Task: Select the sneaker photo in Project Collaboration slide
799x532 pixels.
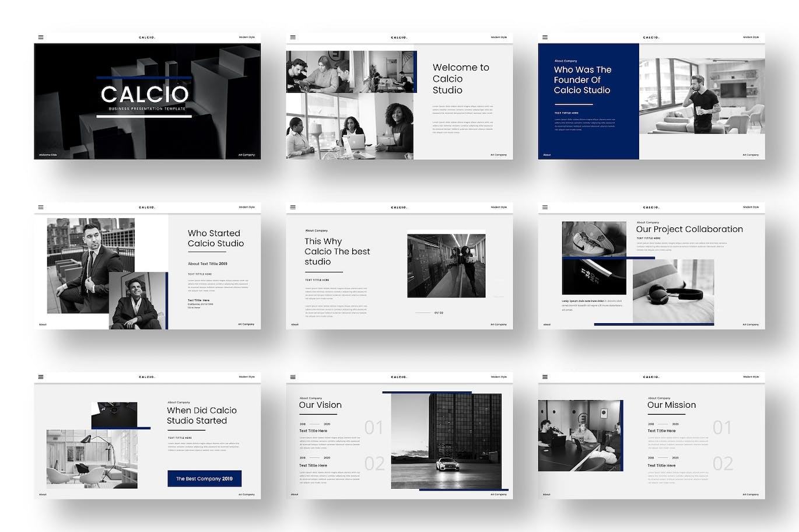Action: 594,239
